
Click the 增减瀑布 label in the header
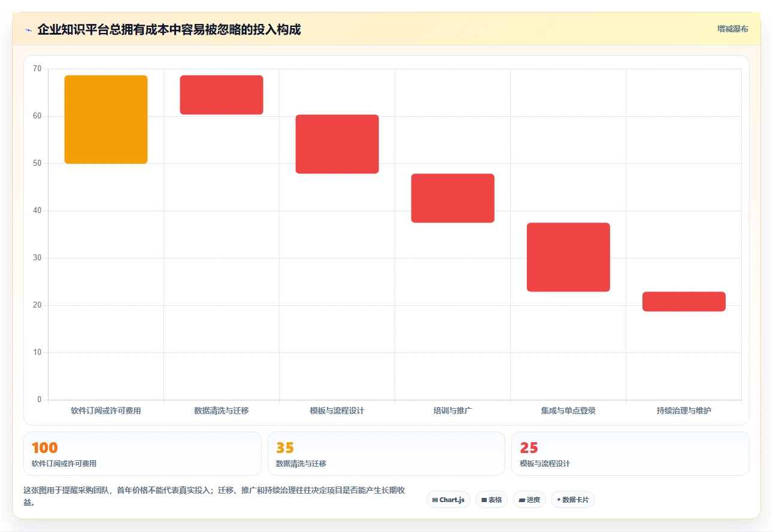click(732, 29)
